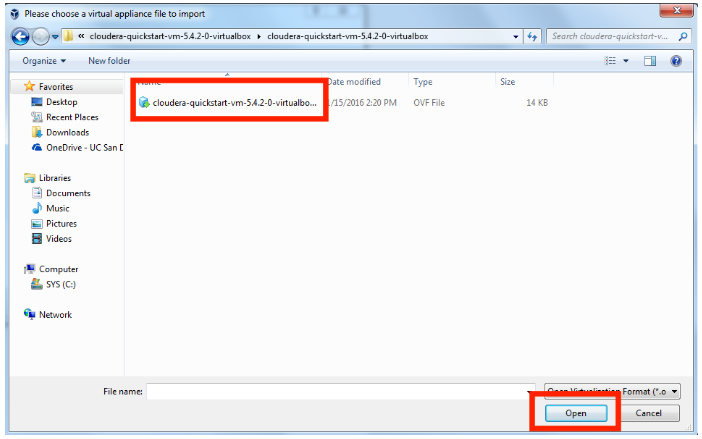
Task: Select Computer in navigation pane
Action: [x=59, y=269]
